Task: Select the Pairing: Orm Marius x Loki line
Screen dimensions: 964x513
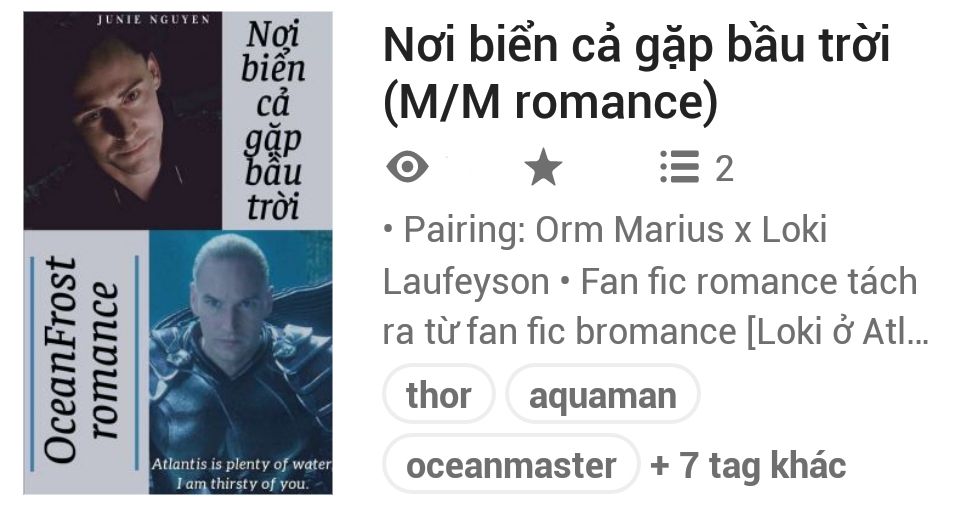Action: pos(605,230)
